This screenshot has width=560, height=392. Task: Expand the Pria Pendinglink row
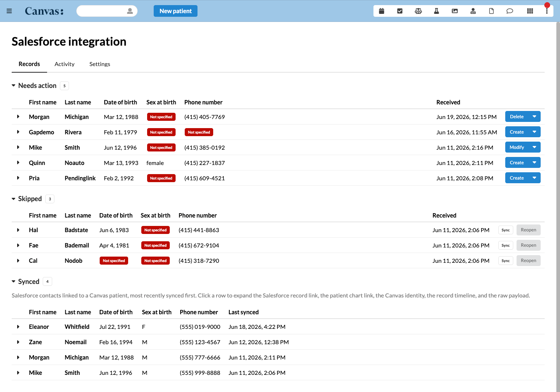[x=18, y=178]
